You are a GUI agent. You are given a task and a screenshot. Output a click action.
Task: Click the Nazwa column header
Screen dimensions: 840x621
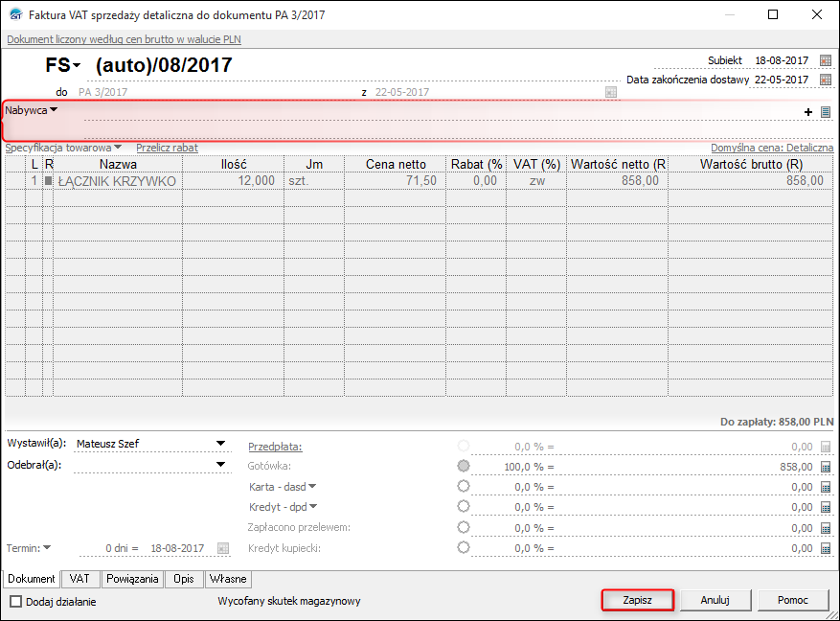(x=118, y=164)
